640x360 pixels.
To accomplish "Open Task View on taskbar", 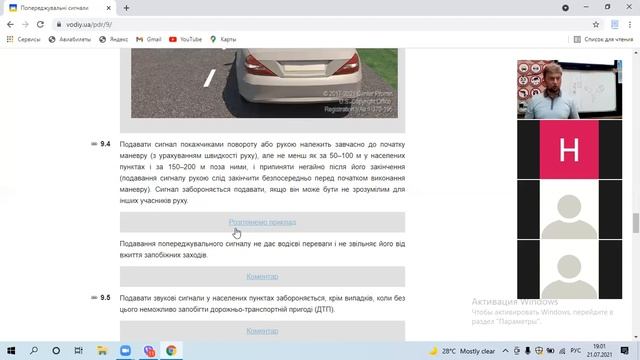I will tap(78, 351).
